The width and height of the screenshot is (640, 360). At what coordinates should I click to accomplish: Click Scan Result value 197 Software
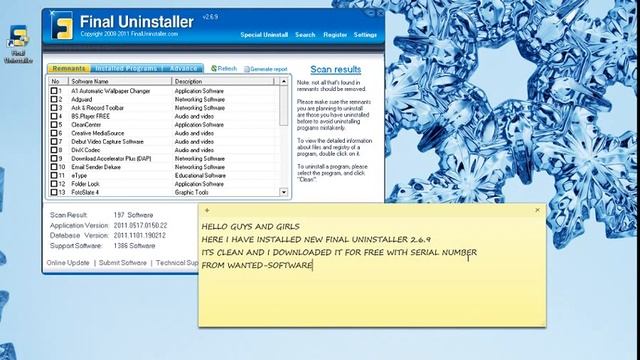coord(133,215)
